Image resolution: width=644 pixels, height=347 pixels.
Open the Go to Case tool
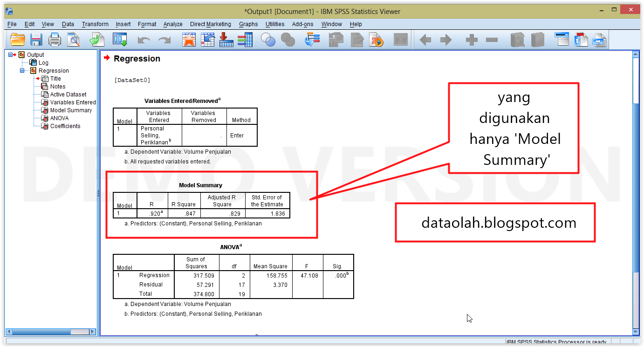tap(208, 40)
